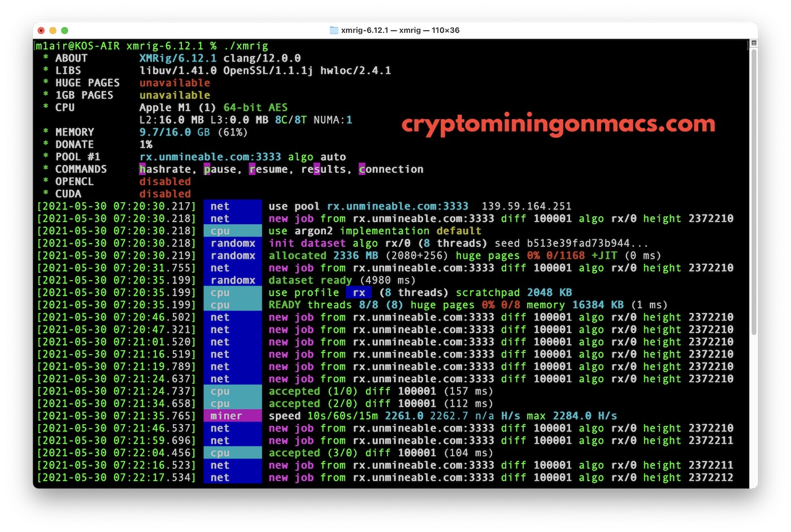The height and width of the screenshot is (532, 791).
Task: Click the timestamp "07:21:59.696"
Action: 153,441
